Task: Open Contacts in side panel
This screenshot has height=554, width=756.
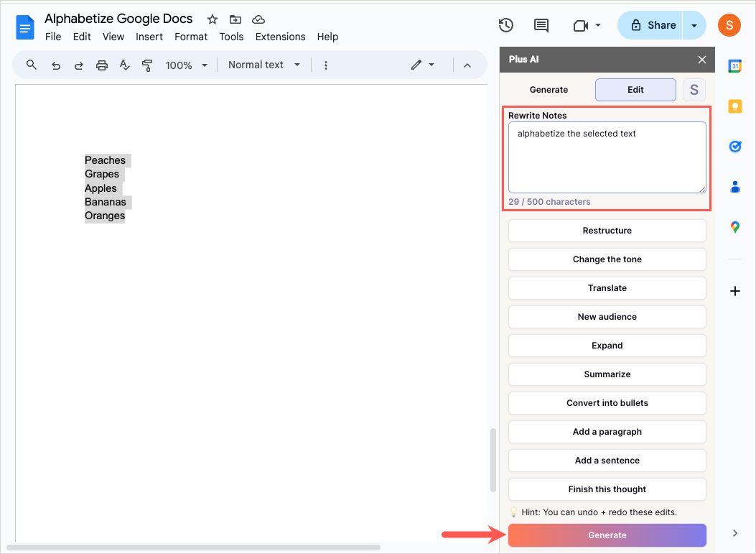Action: click(734, 186)
